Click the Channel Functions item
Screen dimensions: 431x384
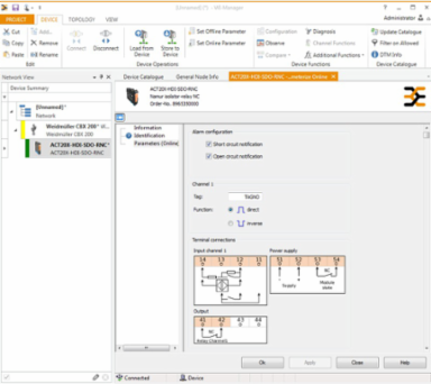(330, 43)
